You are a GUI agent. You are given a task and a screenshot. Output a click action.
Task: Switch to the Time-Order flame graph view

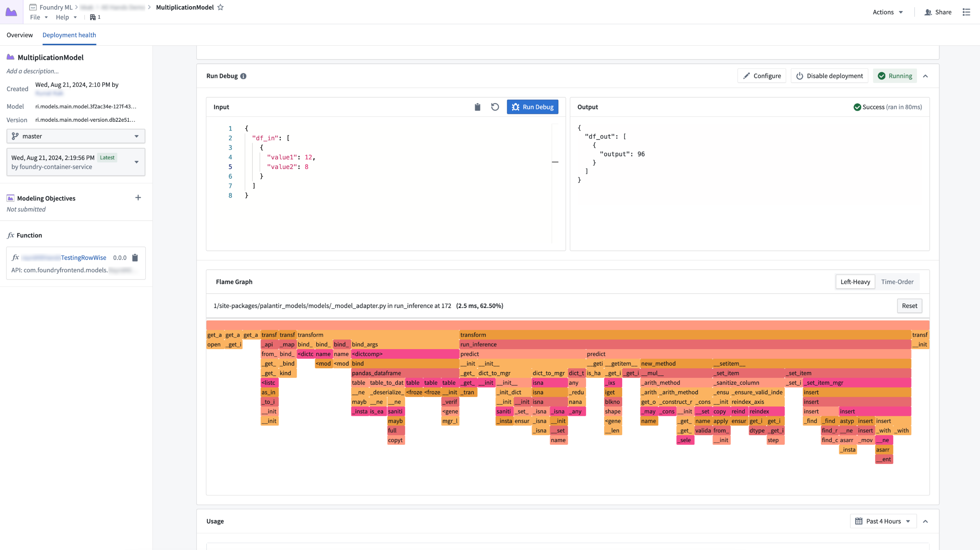pyautogui.click(x=898, y=282)
